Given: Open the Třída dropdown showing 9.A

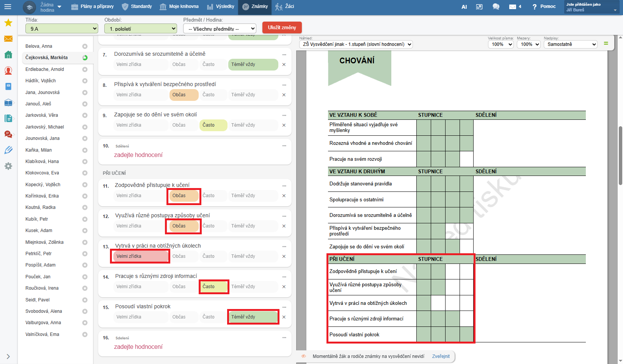Looking at the screenshot, I should [x=62, y=29].
